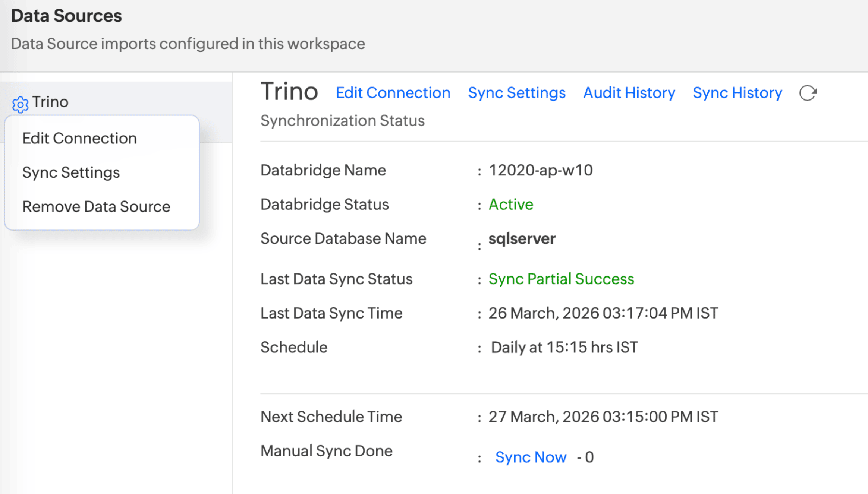Click last sync time 26 March, 2026 03:17:04 PM IST
Viewport: 868px width, 494px height.
603,313
